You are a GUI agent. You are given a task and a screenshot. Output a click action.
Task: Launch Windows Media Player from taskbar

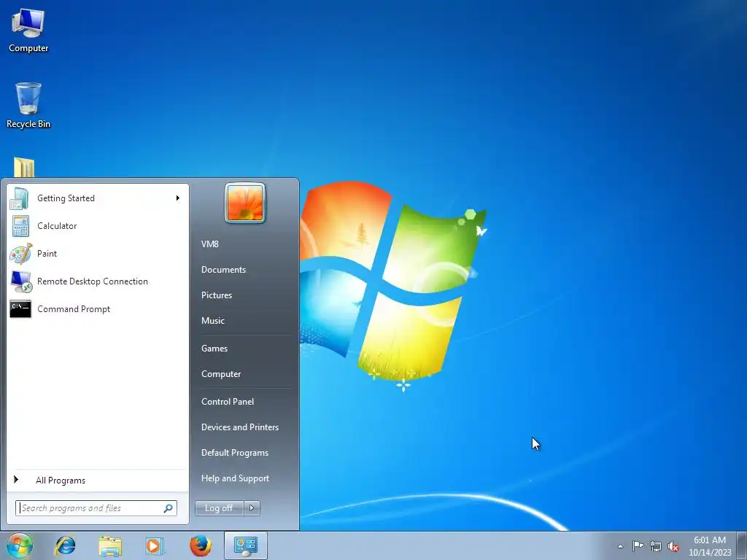[x=155, y=545]
